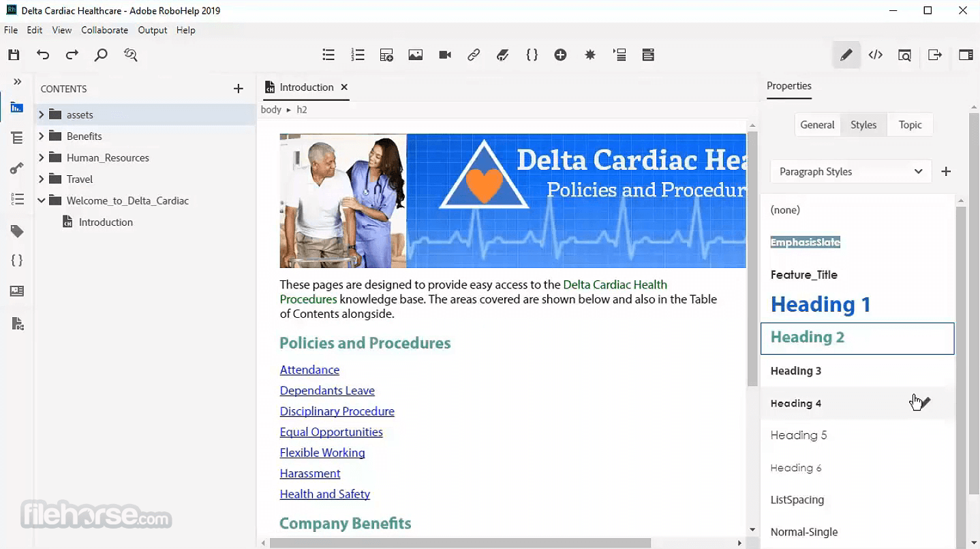Open the Edit menu
Image resolution: width=980 pixels, height=549 pixels.
35,30
